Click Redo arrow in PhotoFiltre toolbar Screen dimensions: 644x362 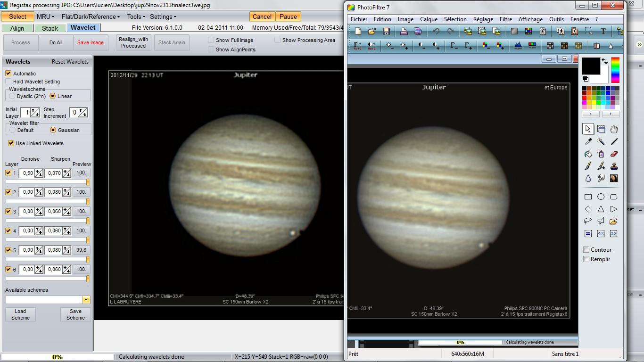[450, 32]
